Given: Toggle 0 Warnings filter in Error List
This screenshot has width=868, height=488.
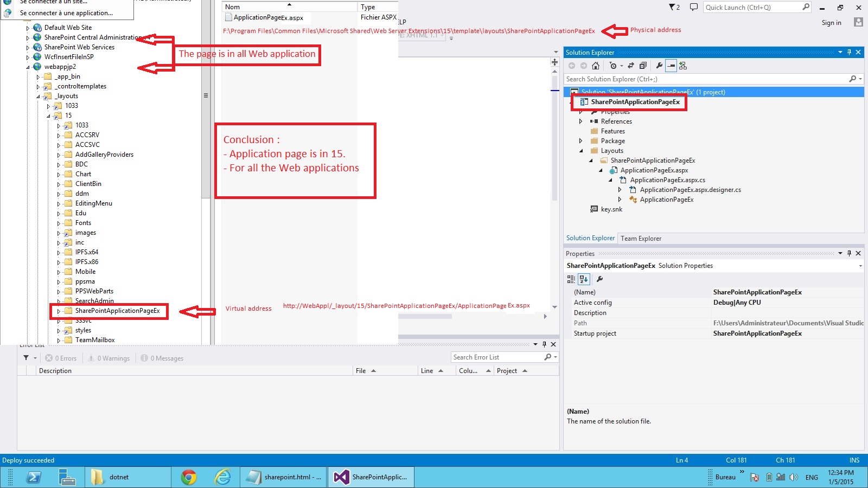Looking at the screenshot, I should click(109, 358).
